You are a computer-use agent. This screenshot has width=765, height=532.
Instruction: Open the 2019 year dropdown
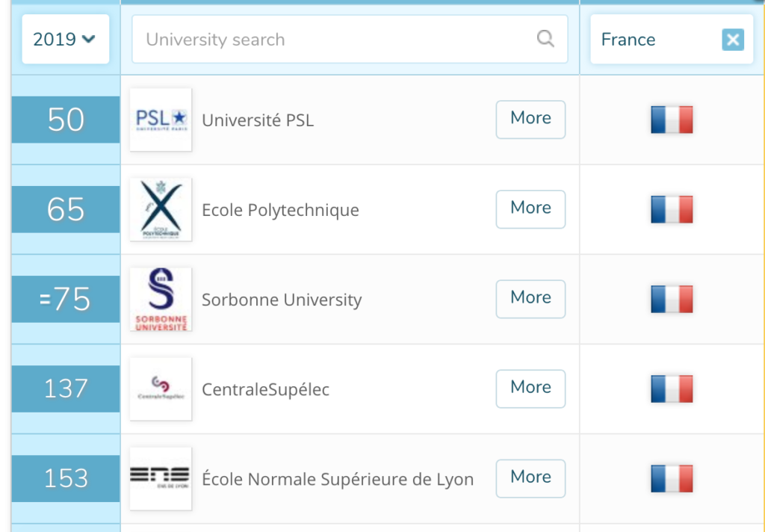point(66,39)
